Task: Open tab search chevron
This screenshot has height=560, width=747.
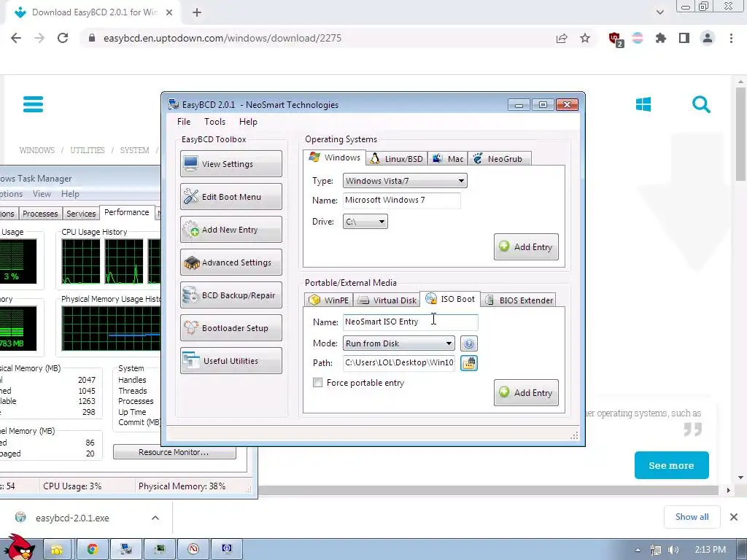Action: click(659, 12)
